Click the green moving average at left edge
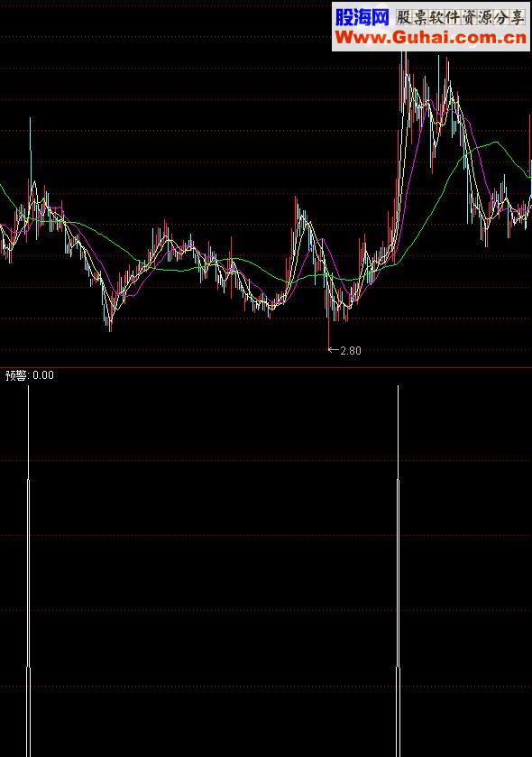Image resolution: width=532 pixels, height=757 pixels. point(3,189)
